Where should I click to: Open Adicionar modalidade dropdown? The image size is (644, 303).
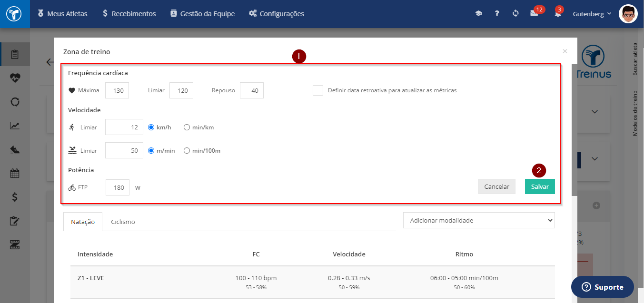click(x=479, y=220)
